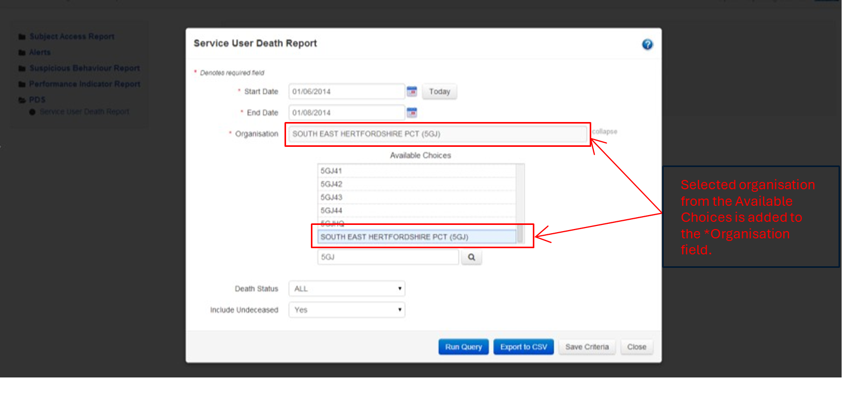Click the magnifier search button beside 5GJ
868x394 pixels.
(472, 257)
